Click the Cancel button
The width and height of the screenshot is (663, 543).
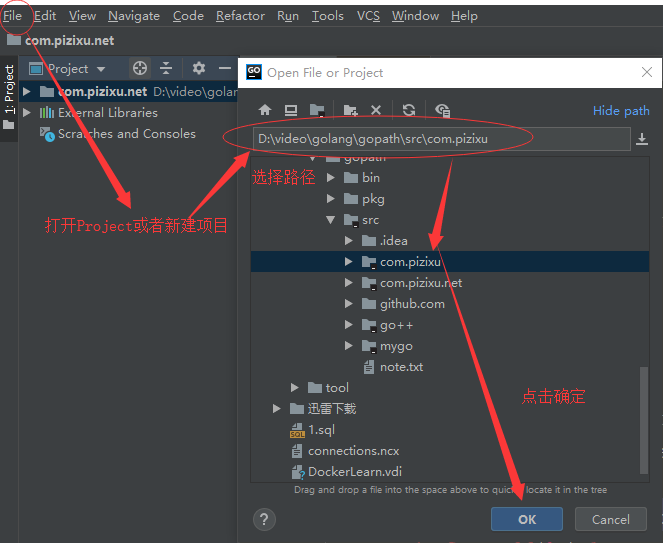611,519
